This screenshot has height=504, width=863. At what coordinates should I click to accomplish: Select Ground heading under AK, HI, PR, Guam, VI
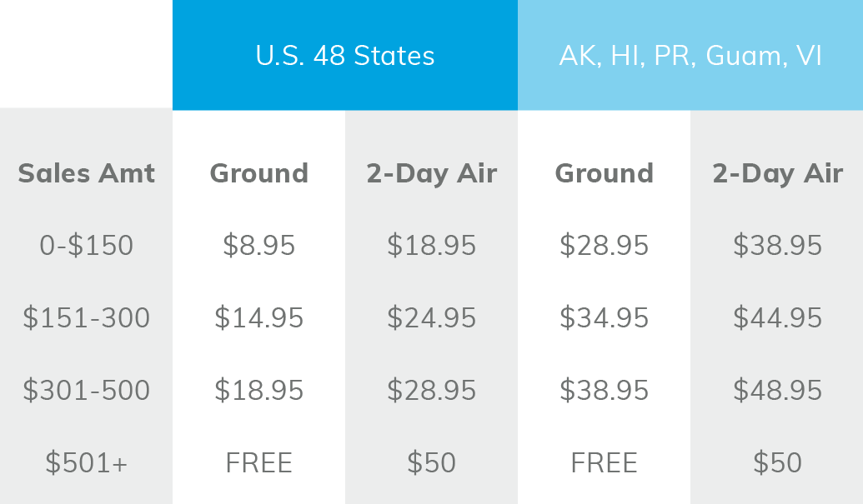tap(604, 173)
